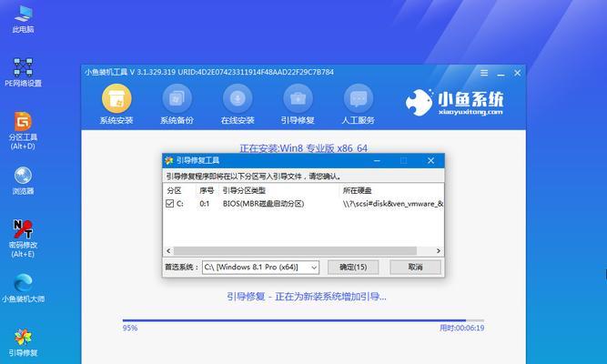The image size is (607, 364).
Task: Select the 系统安装 toolbar icon
Action: pyautogui.click(x=116, y=105)
